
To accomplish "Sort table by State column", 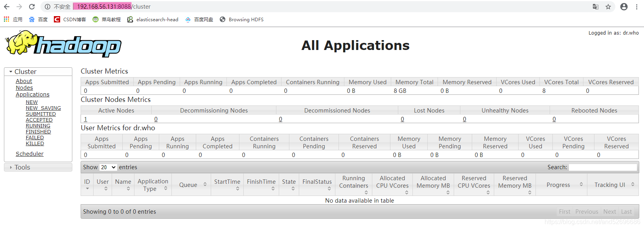I will (289, 185).
